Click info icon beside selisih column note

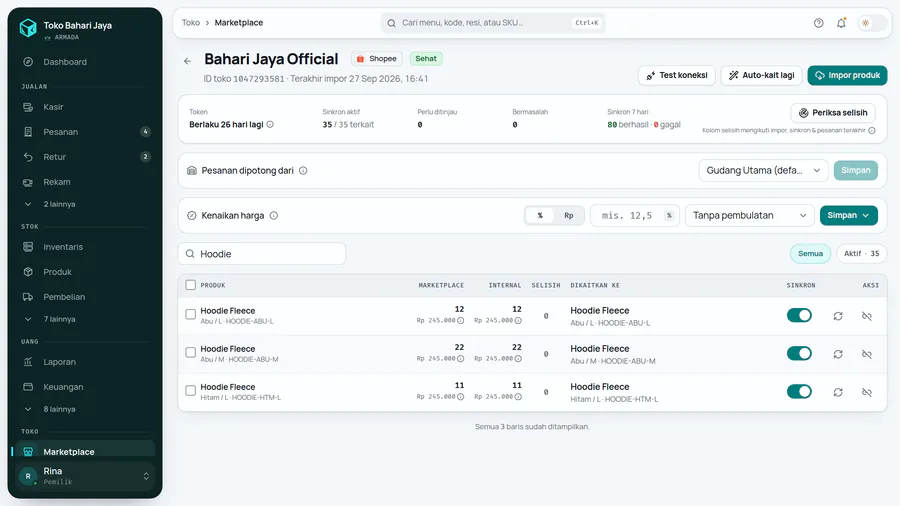pyautogui.click(x=871, y=130)
